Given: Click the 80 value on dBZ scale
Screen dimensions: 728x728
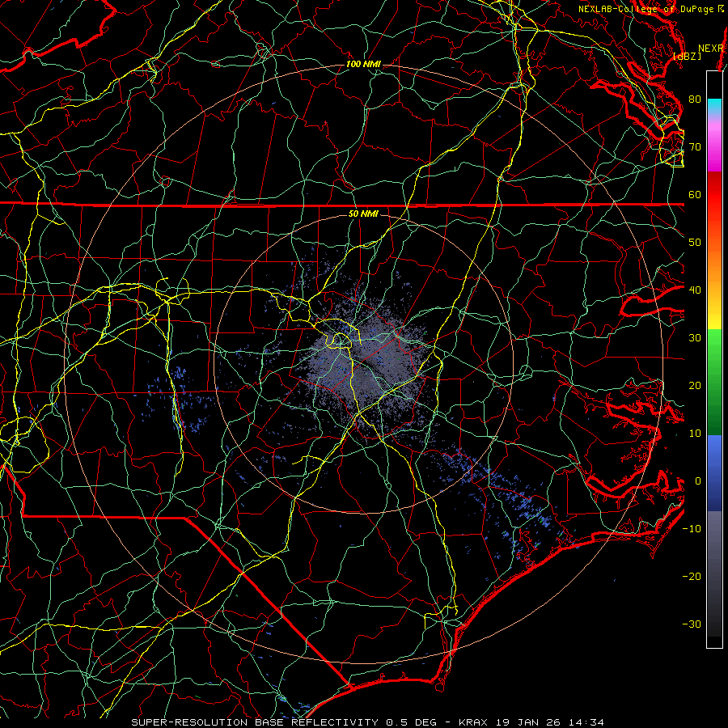Looking at the screenshot, I should 695,99.
